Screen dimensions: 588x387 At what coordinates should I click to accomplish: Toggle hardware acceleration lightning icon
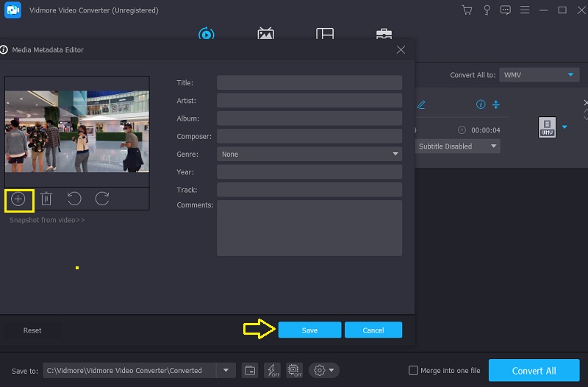pyautogui.click(x=272, y=370)
